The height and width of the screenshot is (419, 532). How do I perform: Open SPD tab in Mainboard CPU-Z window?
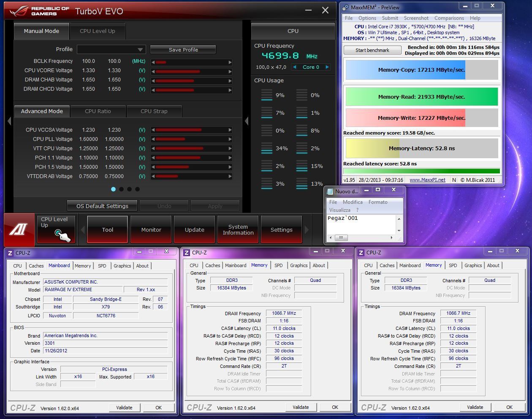pos(102,266)
